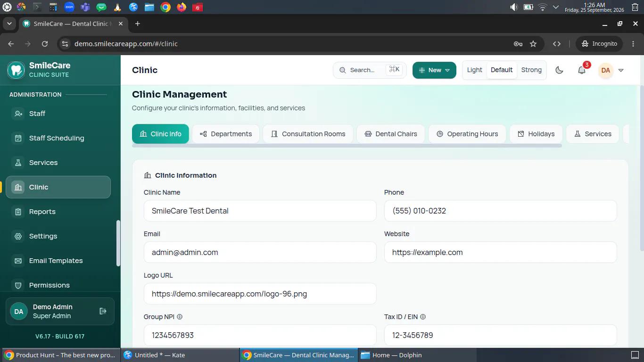
Task: Click the horizontal tab strip scrollbar
Action: pos(347,146)
